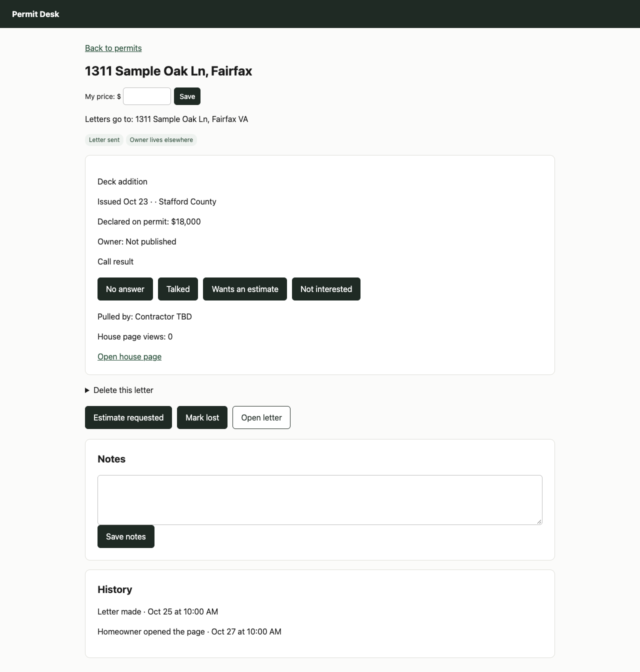Click the Letter made history entry
Viewport: 640px width, 672px height.
pyautogui.click(x=158, y=611)
